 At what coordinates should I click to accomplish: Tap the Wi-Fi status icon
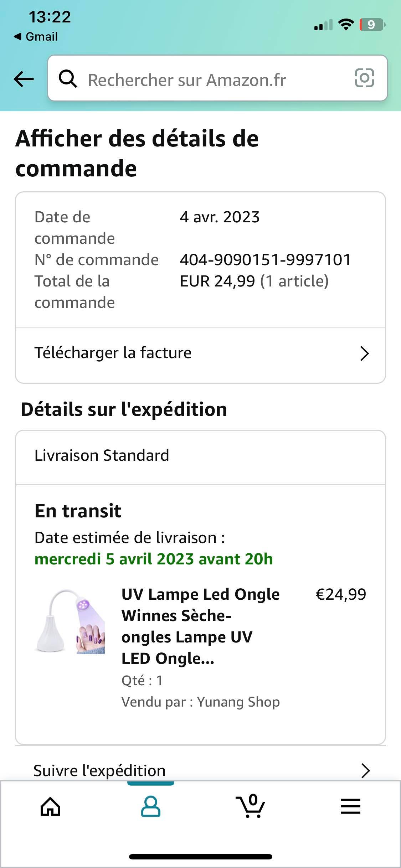[x=345, y=25]
